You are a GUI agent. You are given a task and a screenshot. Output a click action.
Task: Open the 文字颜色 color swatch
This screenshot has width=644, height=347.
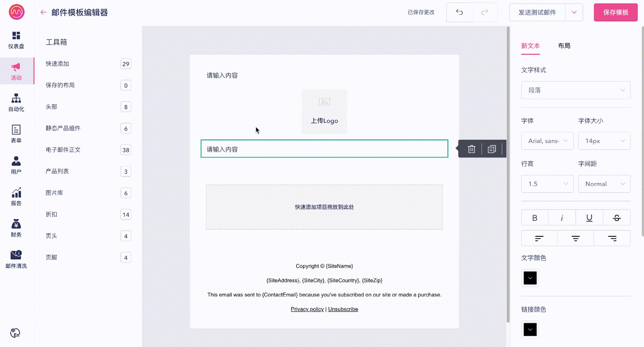pyautogui.click(x=530, y=278)
